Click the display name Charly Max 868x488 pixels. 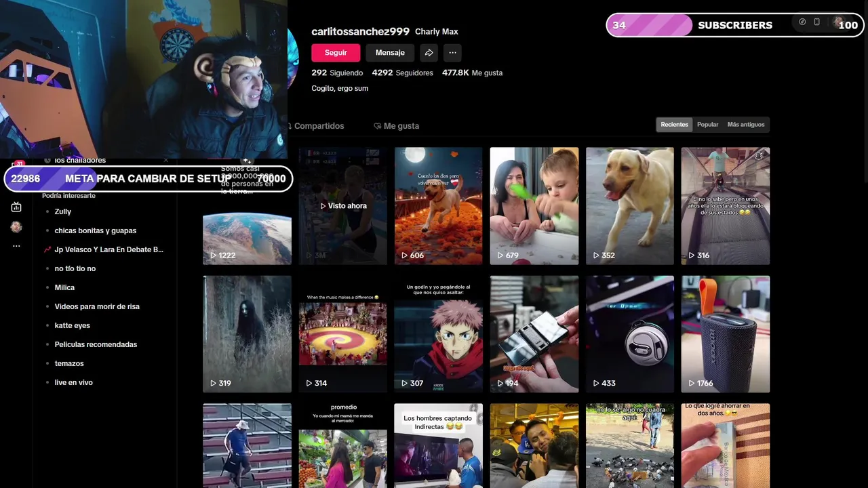(436, 32)
